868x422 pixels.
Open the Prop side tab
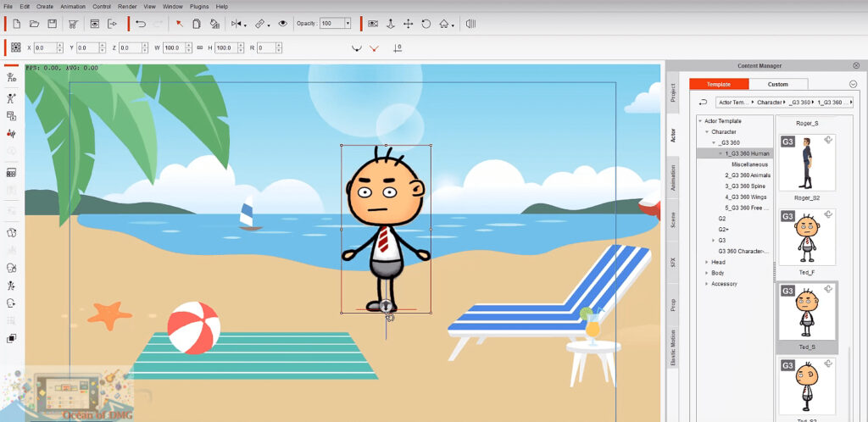tap(673, 305)
